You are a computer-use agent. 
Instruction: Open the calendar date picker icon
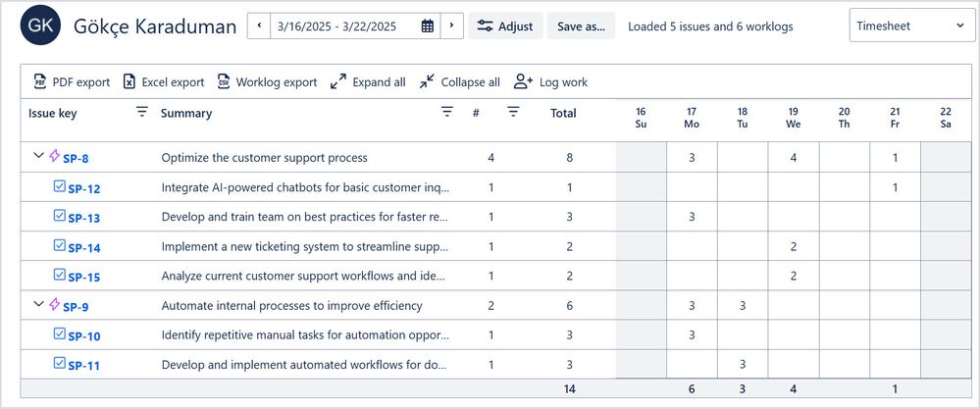[x=428, y=26]
